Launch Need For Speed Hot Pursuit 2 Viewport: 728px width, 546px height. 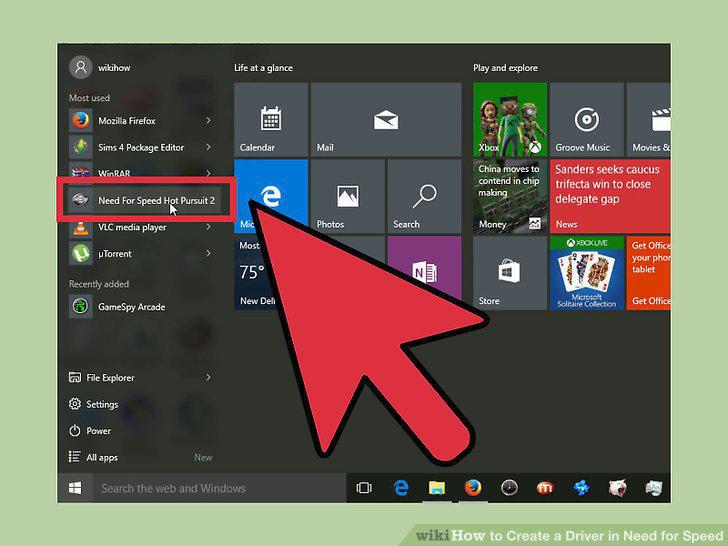point(144,200)
